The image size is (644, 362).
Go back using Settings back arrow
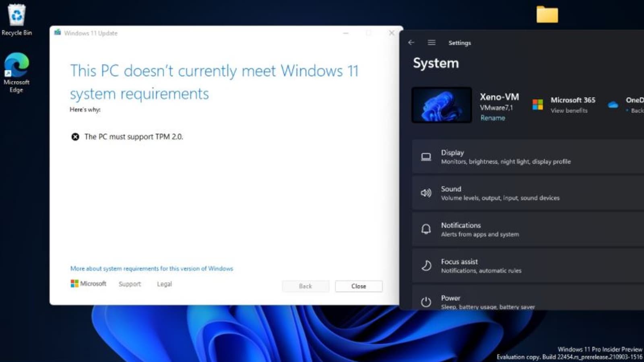(x=411, y=43)
